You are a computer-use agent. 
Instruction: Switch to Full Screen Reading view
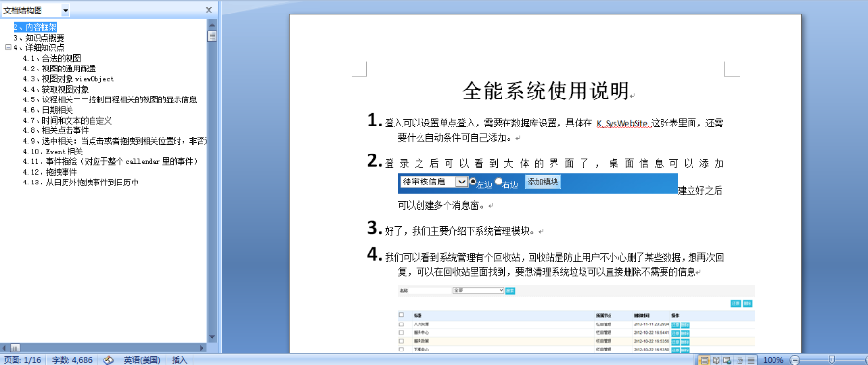coord(716,360)
